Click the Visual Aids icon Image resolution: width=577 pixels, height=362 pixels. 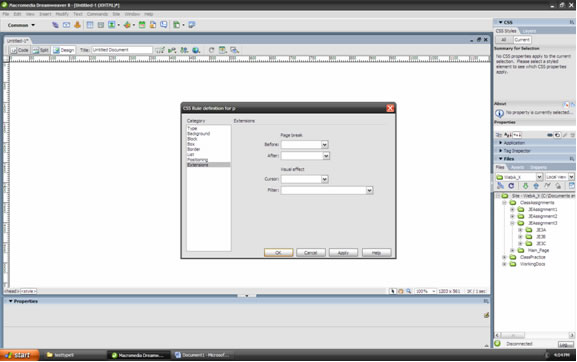[x=234, y=50]
